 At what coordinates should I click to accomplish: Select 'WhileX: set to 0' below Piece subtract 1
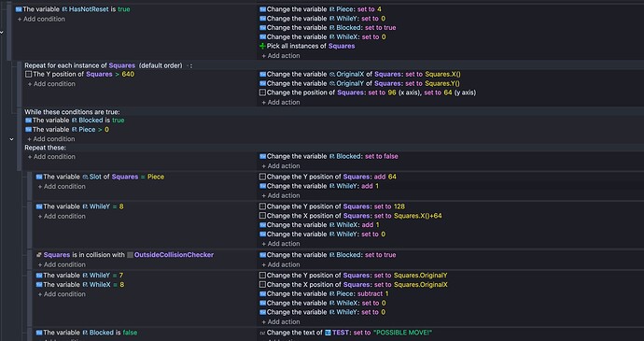click(323, 303)
